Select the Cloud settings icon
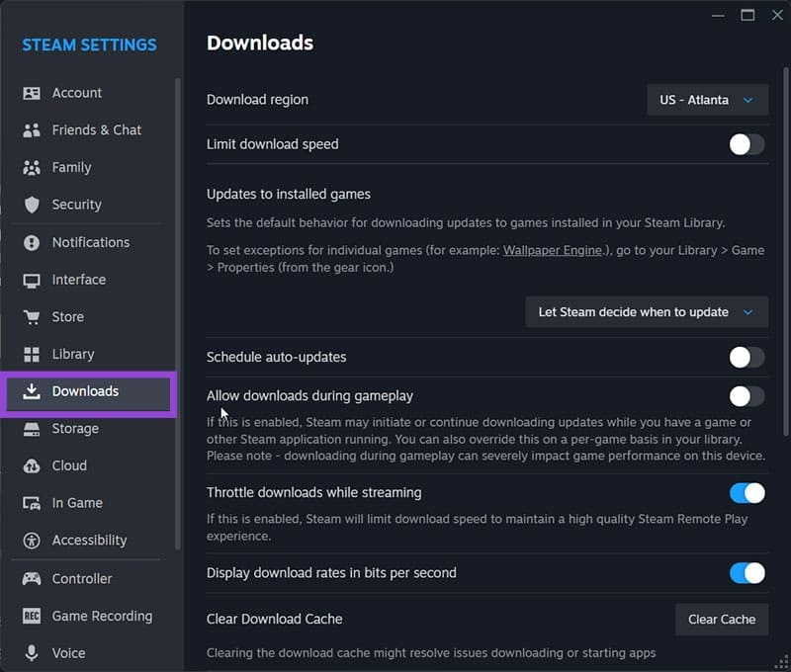791x672 pixels. point(34,466)
